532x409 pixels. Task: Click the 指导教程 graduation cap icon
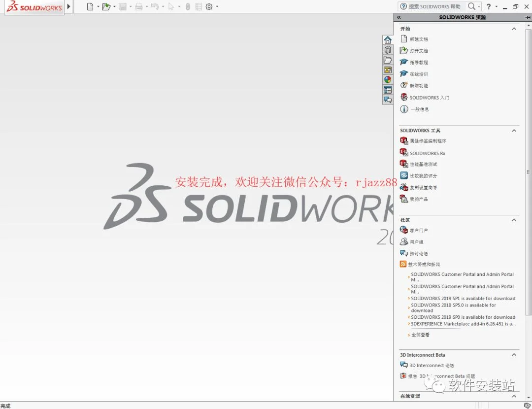coord(404,62)
